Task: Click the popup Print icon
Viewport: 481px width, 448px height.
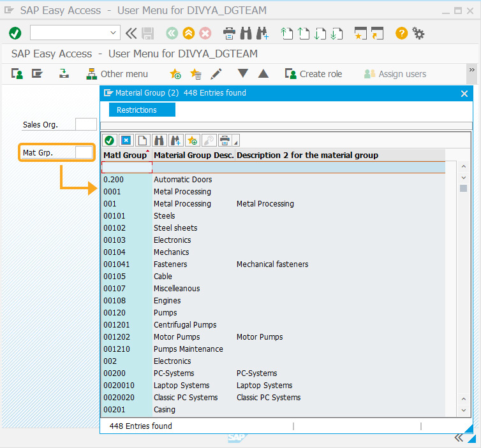Action: pyautogui.click(x=225, y=141)
